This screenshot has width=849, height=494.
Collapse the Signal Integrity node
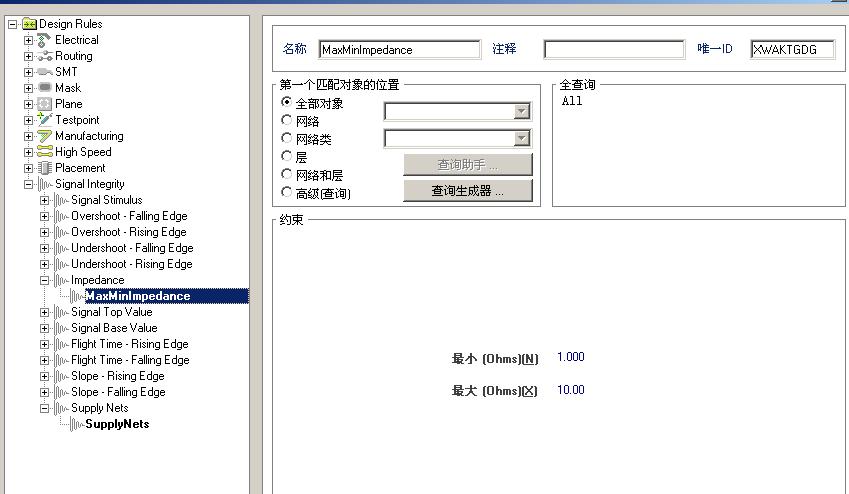tap(29, 184)
